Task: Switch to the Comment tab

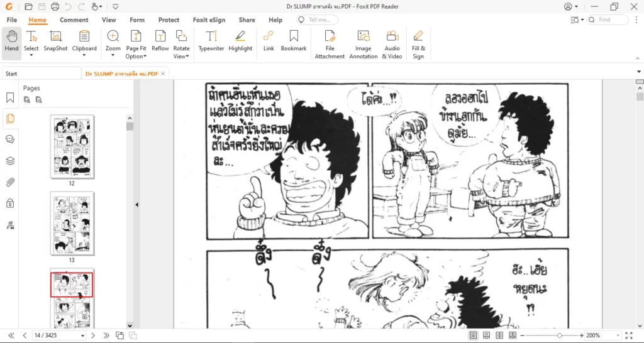Action: click(74, 19)
